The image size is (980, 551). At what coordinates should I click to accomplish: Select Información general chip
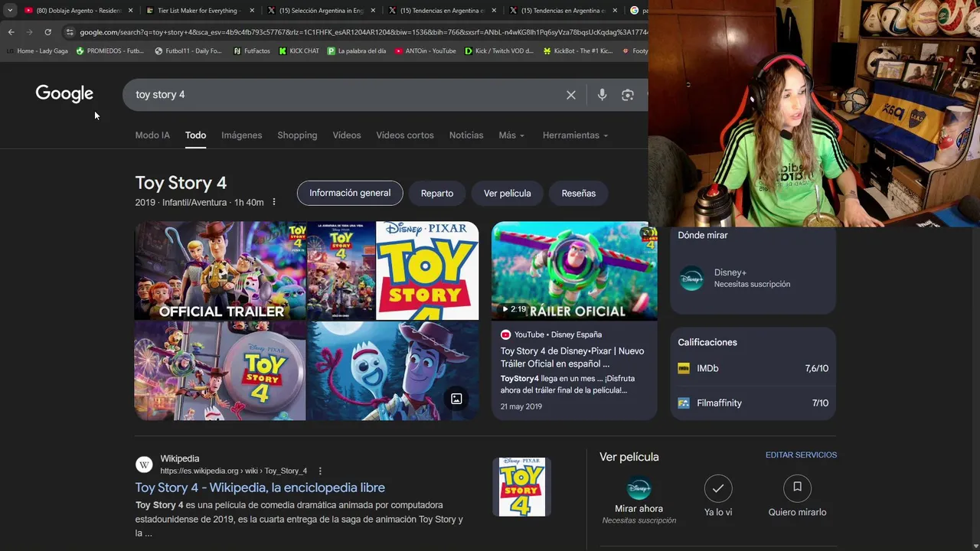[350, 193]
